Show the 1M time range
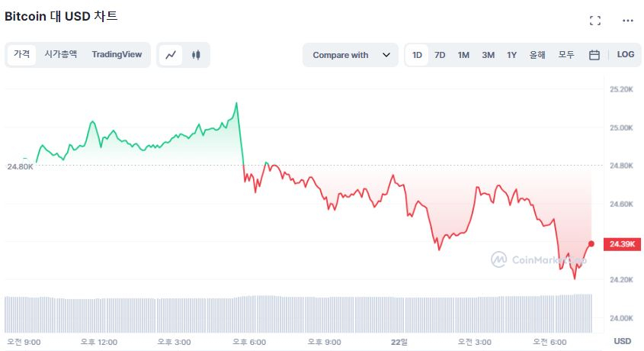 tap(463, 55)
